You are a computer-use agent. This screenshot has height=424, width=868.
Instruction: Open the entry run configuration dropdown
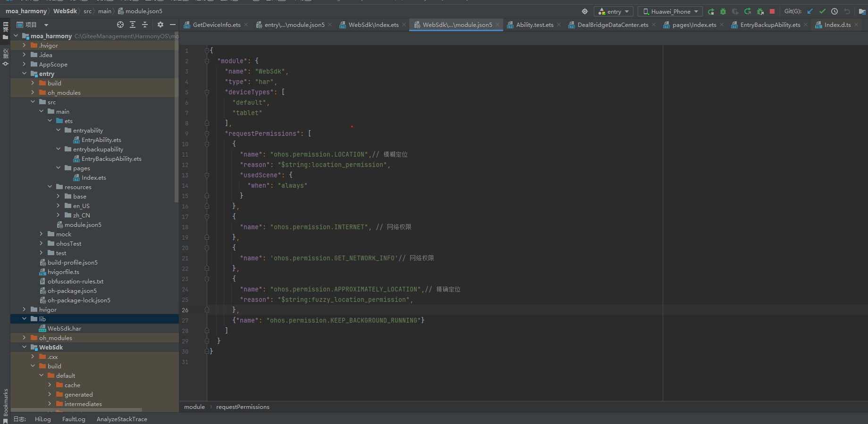pyautogui.click(x=613, y=11)
